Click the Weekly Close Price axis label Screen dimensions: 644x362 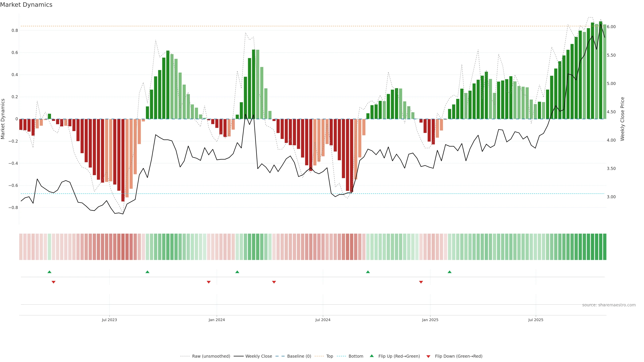tap(622, 119)
